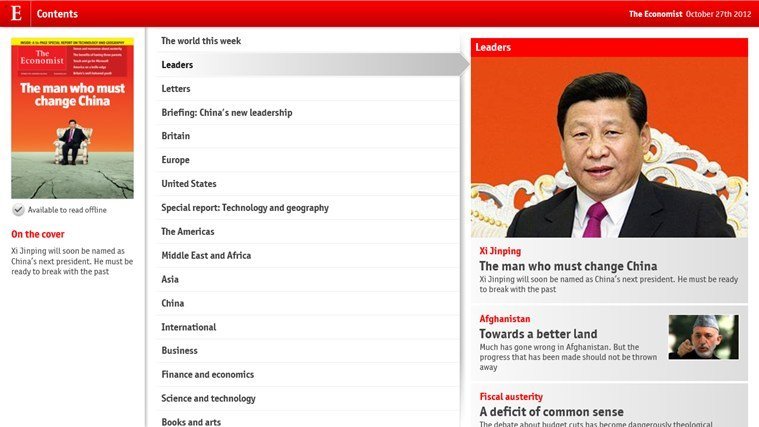Open The world this week section
The height and width of the screenshot is (427, 759).
(x=308, y=41)
